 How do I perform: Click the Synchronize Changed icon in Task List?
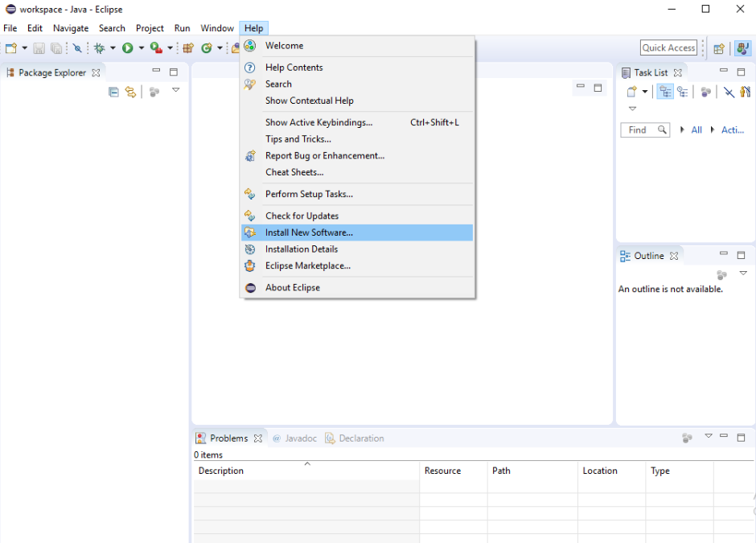pos(729,92)
